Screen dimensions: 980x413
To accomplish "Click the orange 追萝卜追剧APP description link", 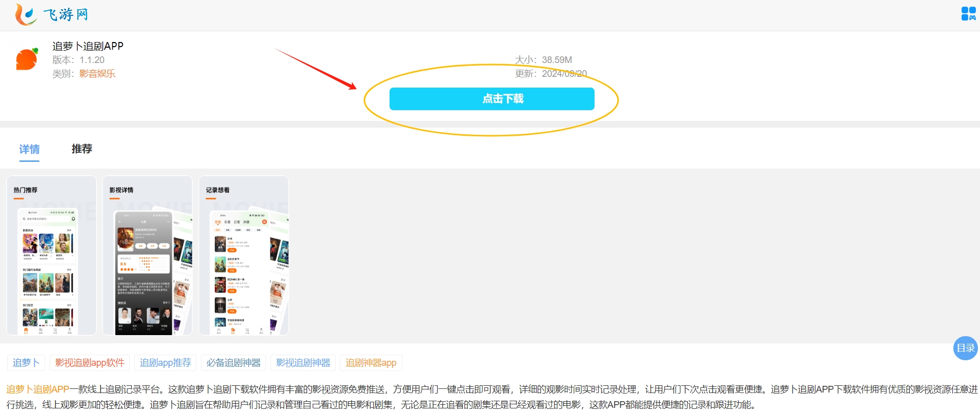I will [38, 389].
